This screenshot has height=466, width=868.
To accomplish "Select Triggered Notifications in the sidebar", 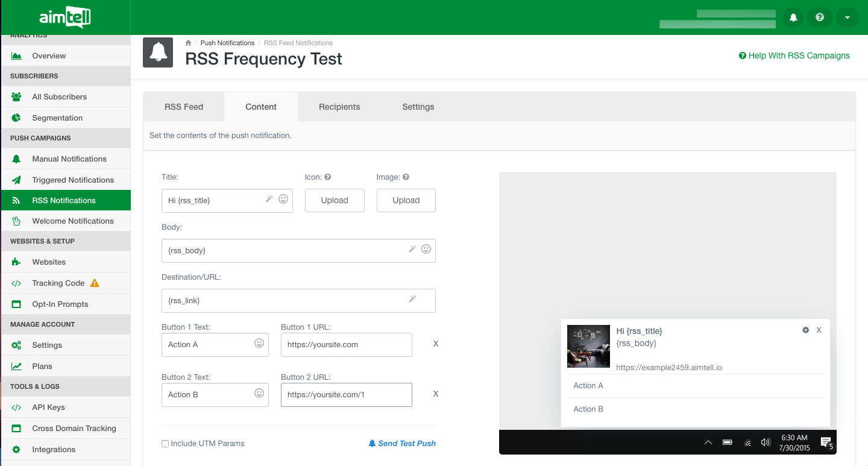I will pyautogui.click(x=73, y=180).
